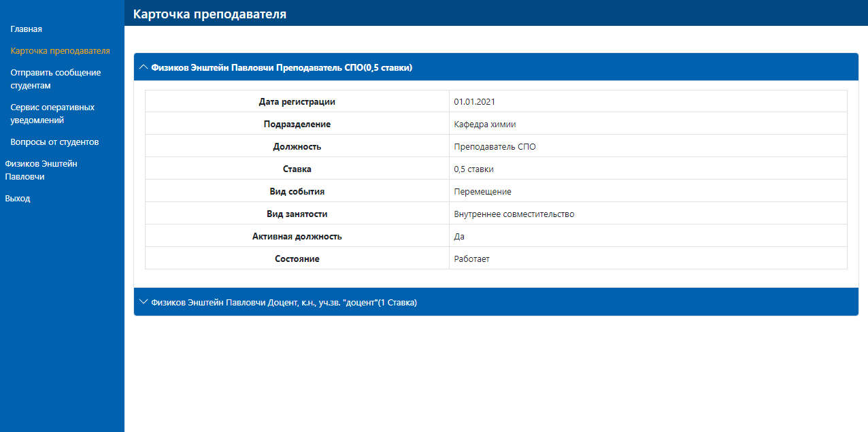Click registration date value 01.01.2021
The height and width of the screenshot is (432, 868).
(x=474, y=102)
